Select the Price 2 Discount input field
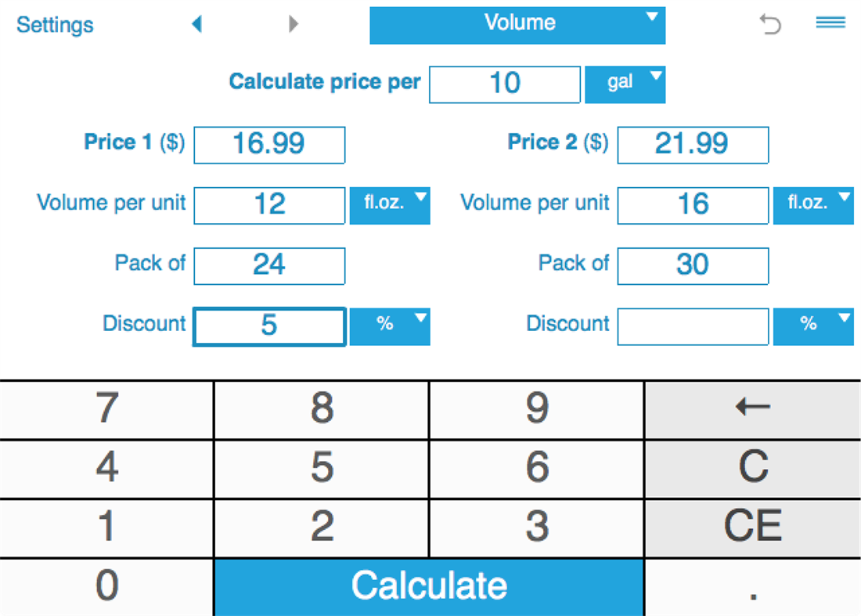 [693, 326]
